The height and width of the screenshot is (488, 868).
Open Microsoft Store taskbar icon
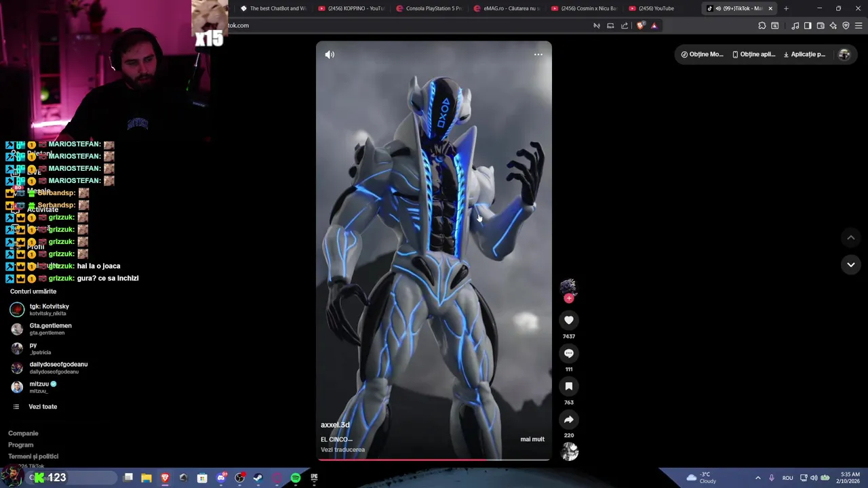point(202,478)
